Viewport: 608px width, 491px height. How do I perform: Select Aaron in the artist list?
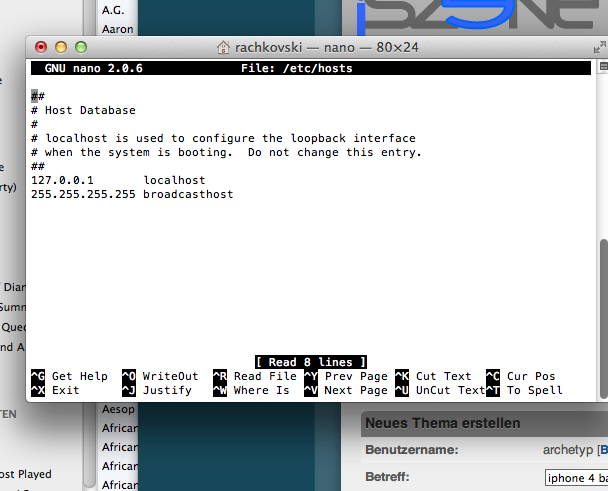(117, 30)
